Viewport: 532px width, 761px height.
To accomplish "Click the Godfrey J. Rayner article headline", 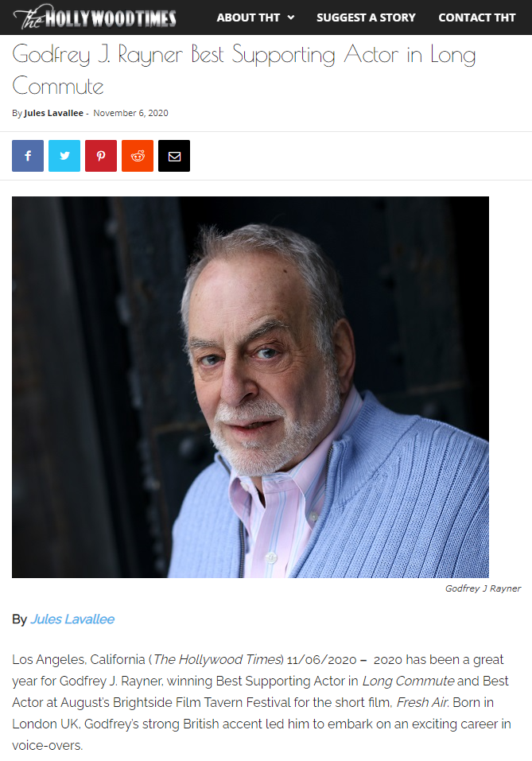I will (x=243, y=70).
